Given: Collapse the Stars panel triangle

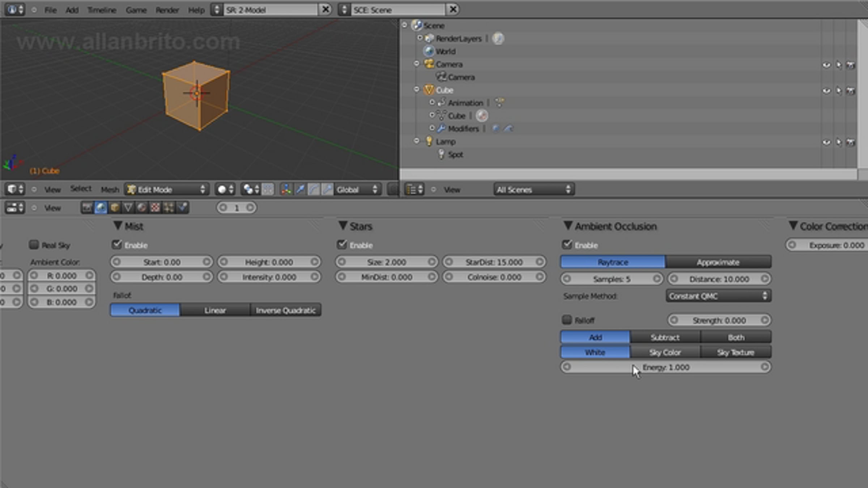Looking at the screenshot, I should [343, 226].
